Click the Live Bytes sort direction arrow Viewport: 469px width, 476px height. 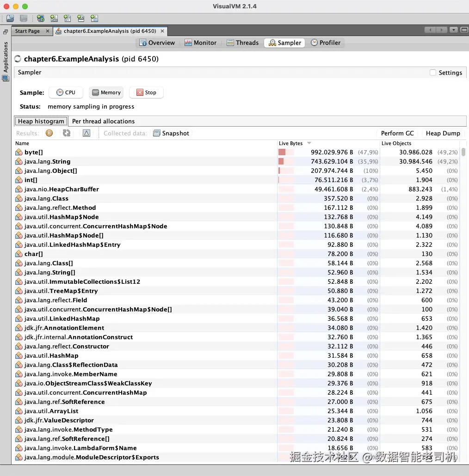click(309, 143)
